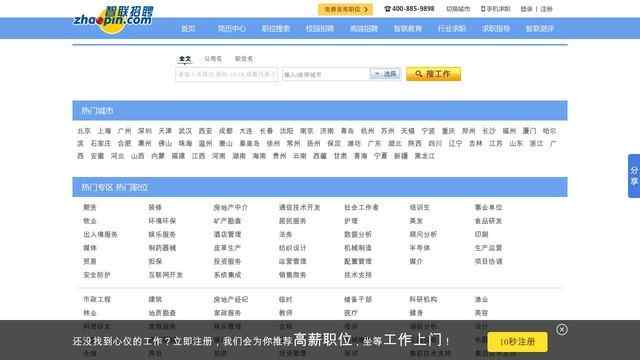The image size is (640, 360).
Task: Select the 职位名 search tab
Action: click(244, 59)
